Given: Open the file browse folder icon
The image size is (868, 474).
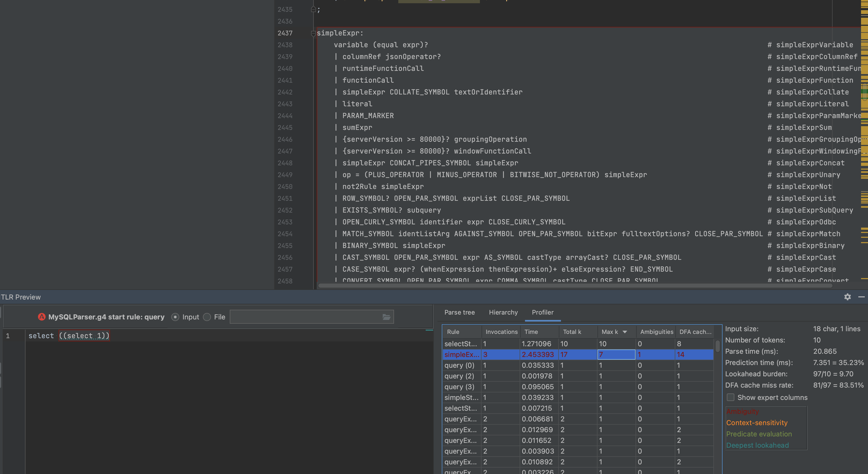Looking at the screenshot, I should tap(386, 317).
